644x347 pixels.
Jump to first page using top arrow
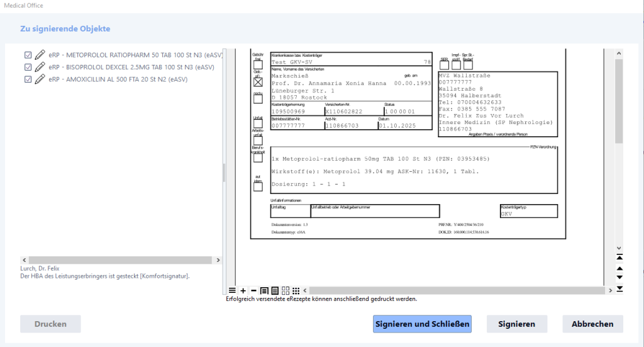pyautogui.click(x=619, y=257)
